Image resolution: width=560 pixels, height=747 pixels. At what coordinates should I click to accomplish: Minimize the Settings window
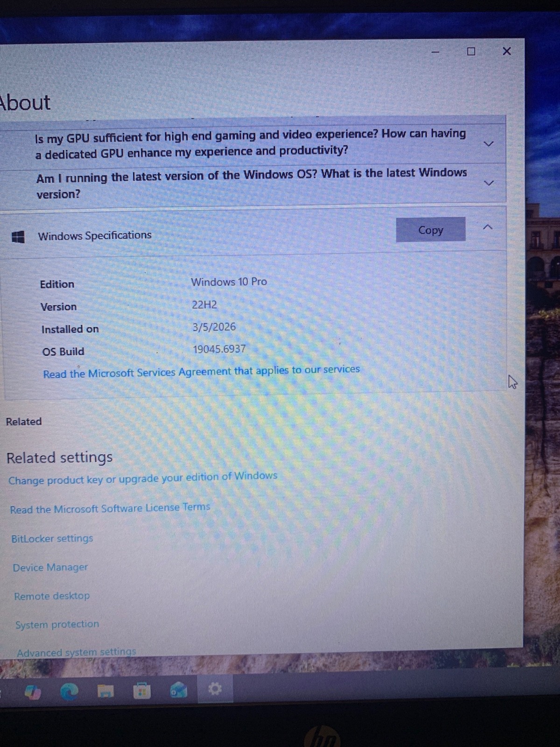pos(435,52)
